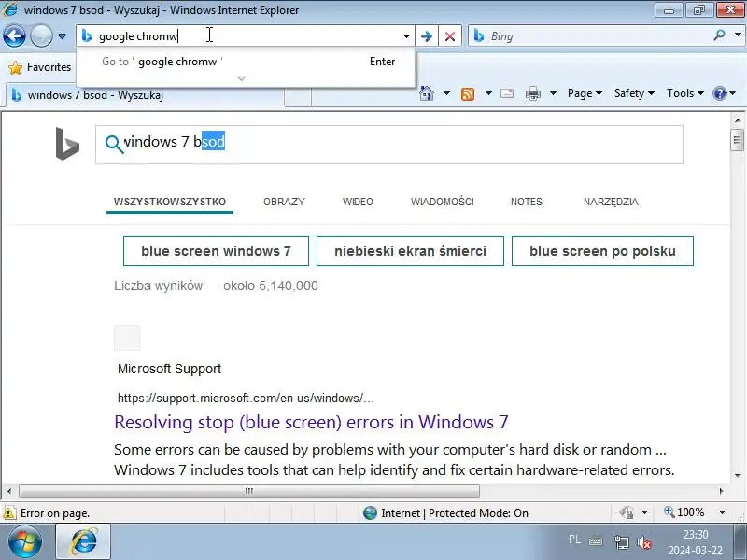Viewport: 747px width, 560px height.
Task: Open the Safety menu
Action: tap(634, 93)
